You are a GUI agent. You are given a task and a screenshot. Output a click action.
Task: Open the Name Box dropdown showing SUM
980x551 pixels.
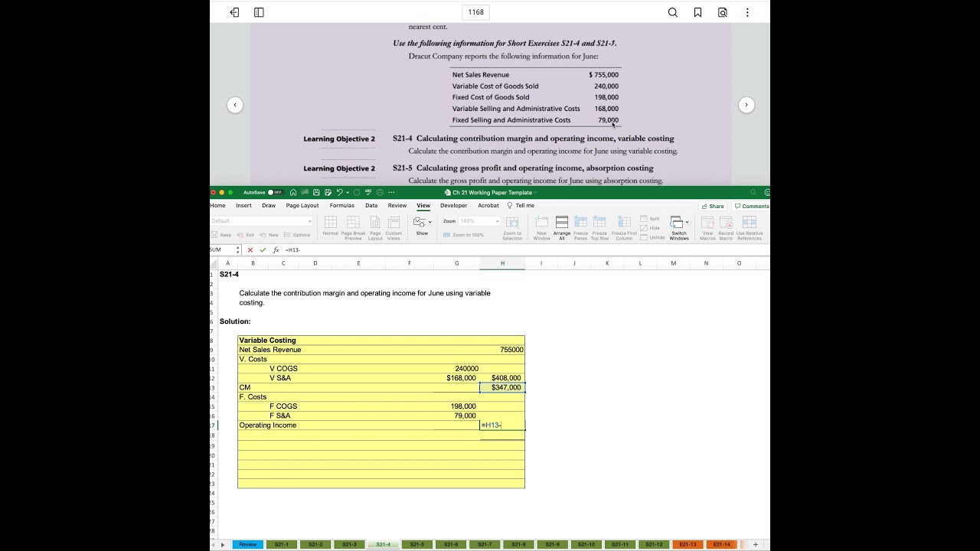pos(237,250)
